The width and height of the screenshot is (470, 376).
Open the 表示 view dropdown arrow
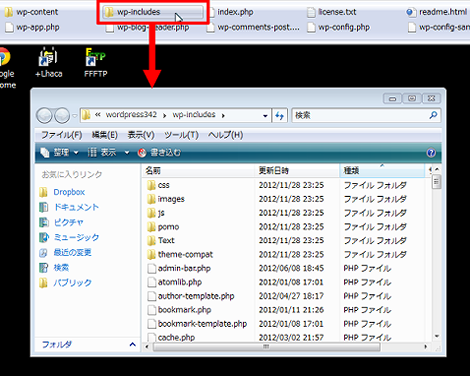127,153
